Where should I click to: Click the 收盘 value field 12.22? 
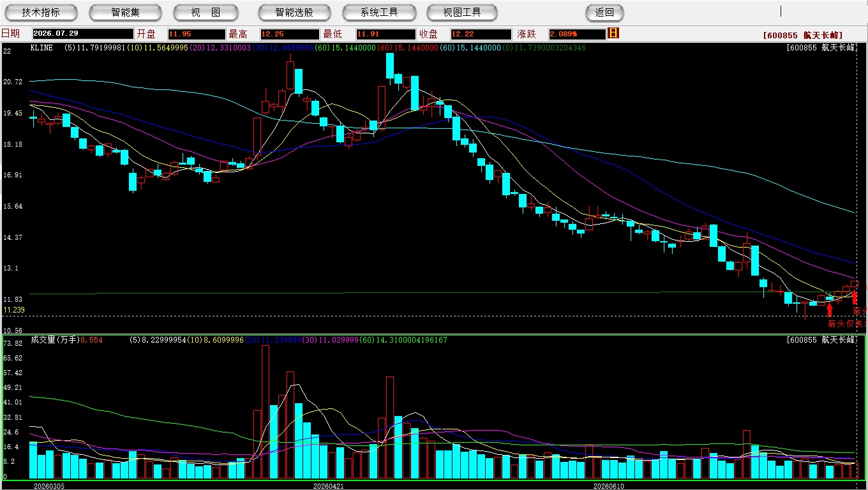tap(481, 34)
